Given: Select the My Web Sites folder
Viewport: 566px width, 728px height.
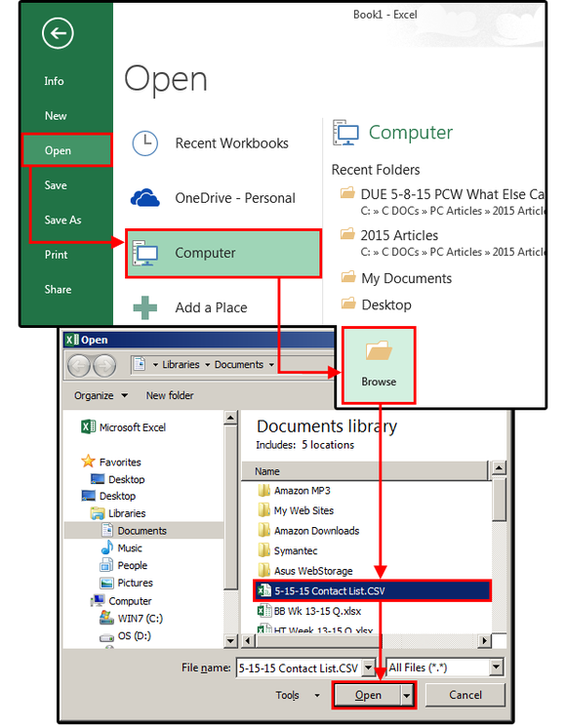Looking at the screenshot, I should tap(296, 510).
